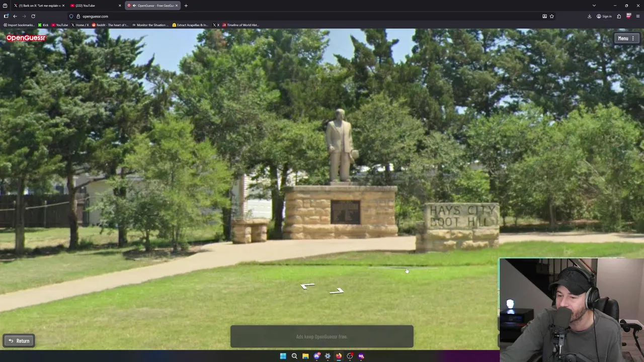The image size is (644, 362).
Task: Open the Windows Start menu
Action: pyautogui.click(x=283, y=356)
